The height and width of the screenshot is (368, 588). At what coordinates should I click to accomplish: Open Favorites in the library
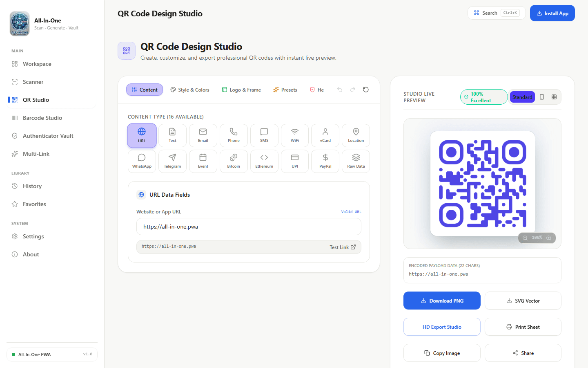(x=52, y=204)
